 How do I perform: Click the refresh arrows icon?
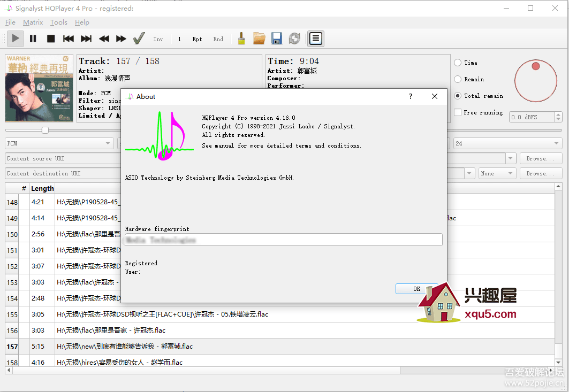click(x=294, y=39)
